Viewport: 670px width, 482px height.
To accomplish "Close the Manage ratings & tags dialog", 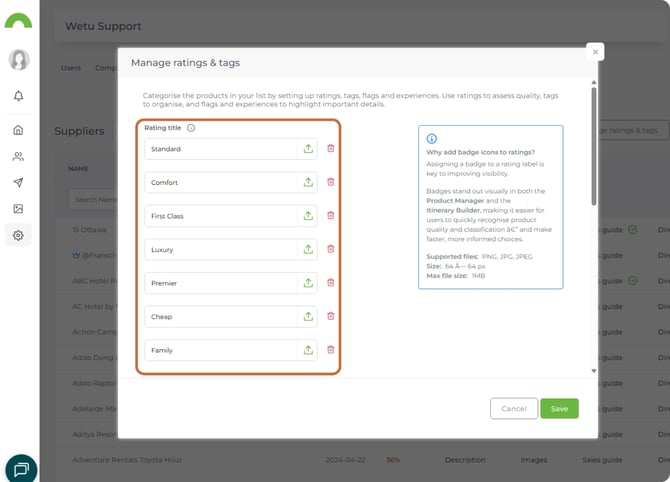I will point(595,52).
